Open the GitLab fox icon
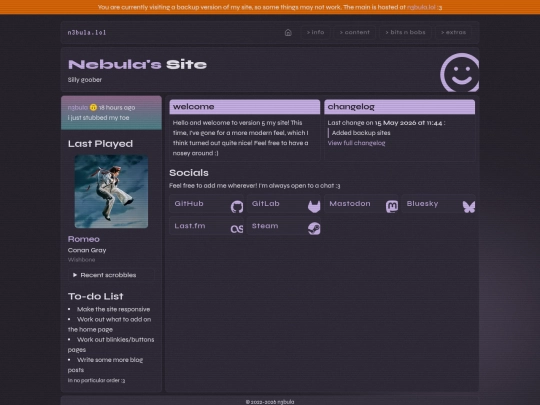 [314, 207]
